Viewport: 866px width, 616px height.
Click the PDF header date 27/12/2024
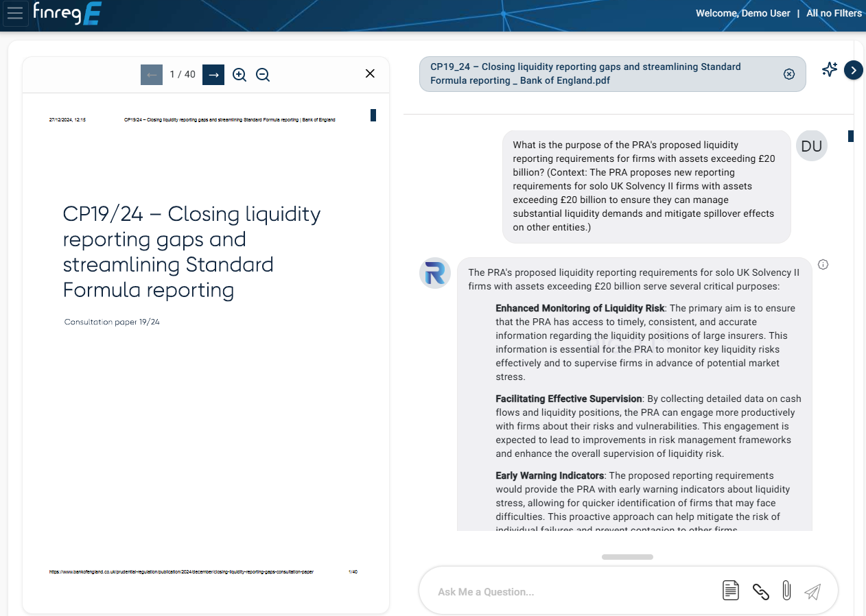pos(67,119)
